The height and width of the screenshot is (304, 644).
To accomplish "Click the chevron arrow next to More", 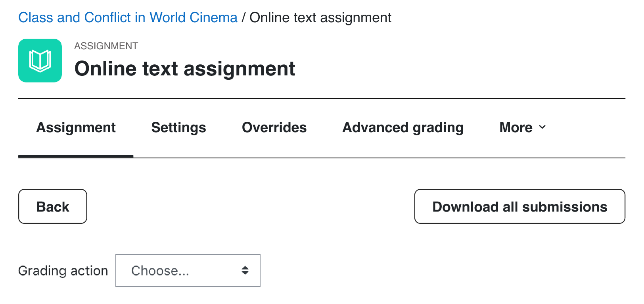I will coord(542,127).
